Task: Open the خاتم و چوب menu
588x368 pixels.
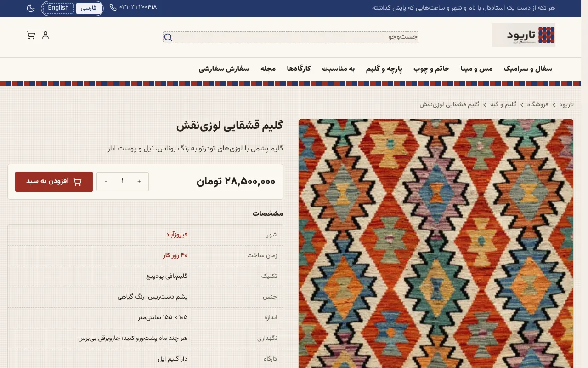Action: tap(431, 69)
